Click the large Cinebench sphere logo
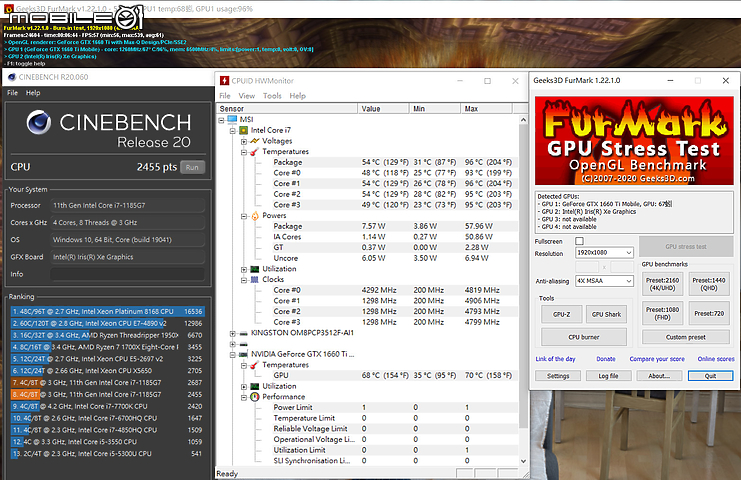 [39, 122]
